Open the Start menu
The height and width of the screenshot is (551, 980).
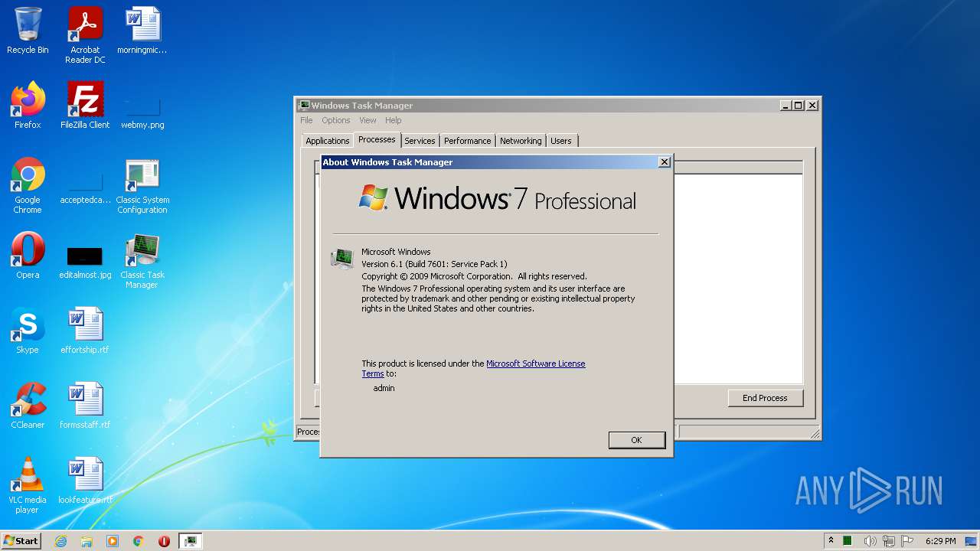[x=21, y=541]
